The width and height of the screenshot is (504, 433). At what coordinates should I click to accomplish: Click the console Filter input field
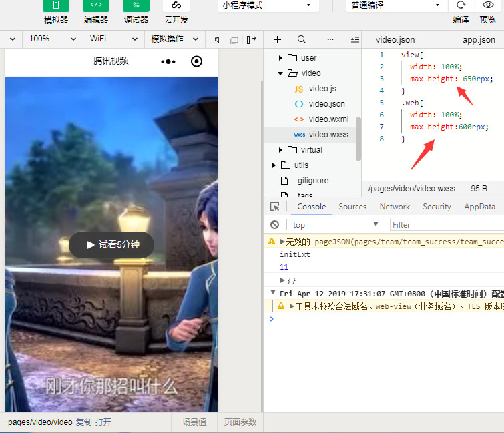click(x=447, y=225)
